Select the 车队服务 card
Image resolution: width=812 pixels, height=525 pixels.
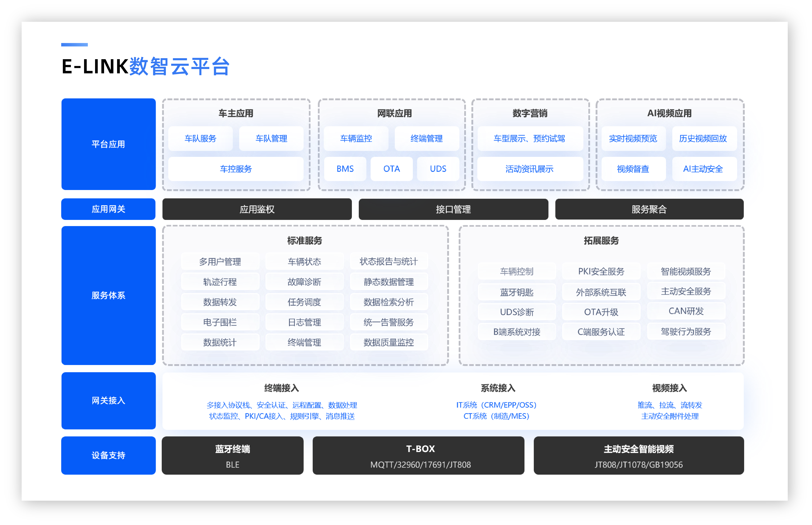[200, 138]
